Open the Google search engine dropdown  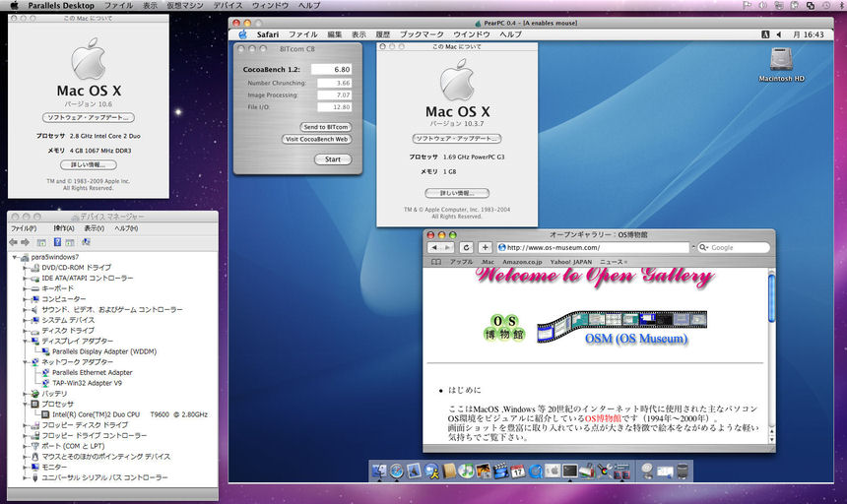pyautogui.click(x=704, y=247)
